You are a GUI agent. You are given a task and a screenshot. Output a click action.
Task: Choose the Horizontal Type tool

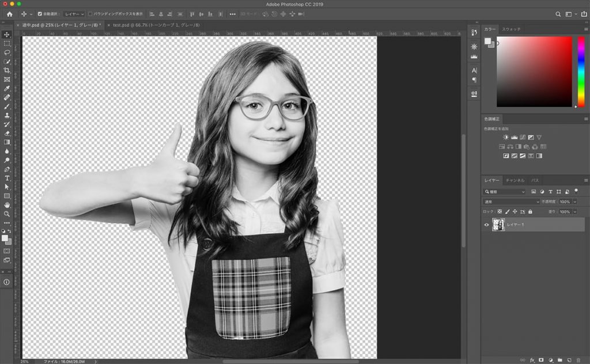[x=7, y=178]
